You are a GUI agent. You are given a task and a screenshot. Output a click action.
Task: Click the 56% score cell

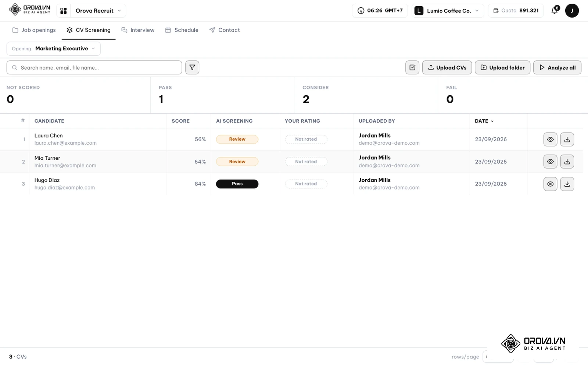[x=200, y=139]
